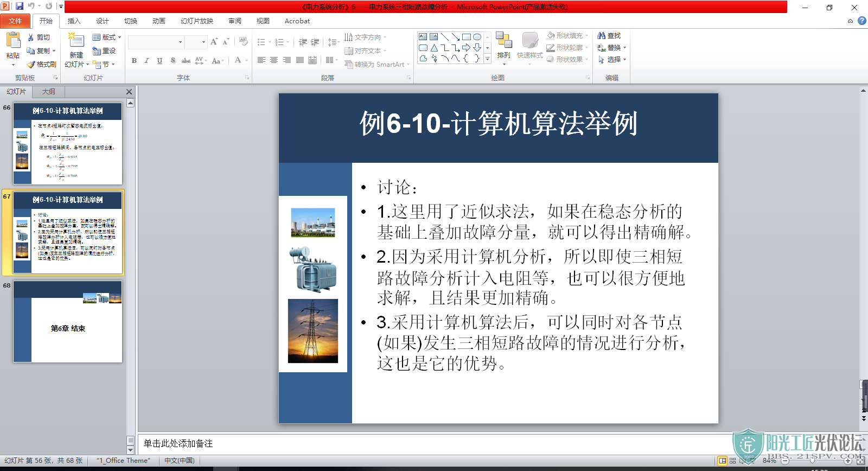Select the Triangle shape in shapes gallery

pos(434,48)
